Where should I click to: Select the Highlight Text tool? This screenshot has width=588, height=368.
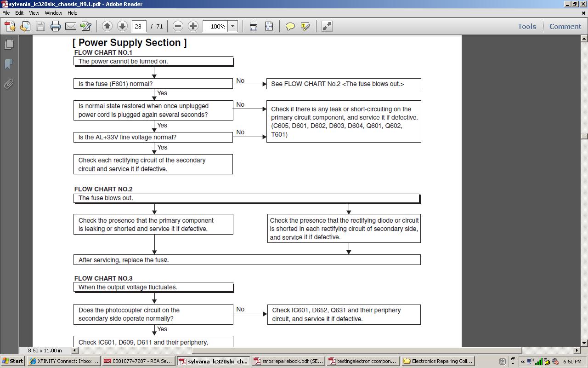(305, 26)
